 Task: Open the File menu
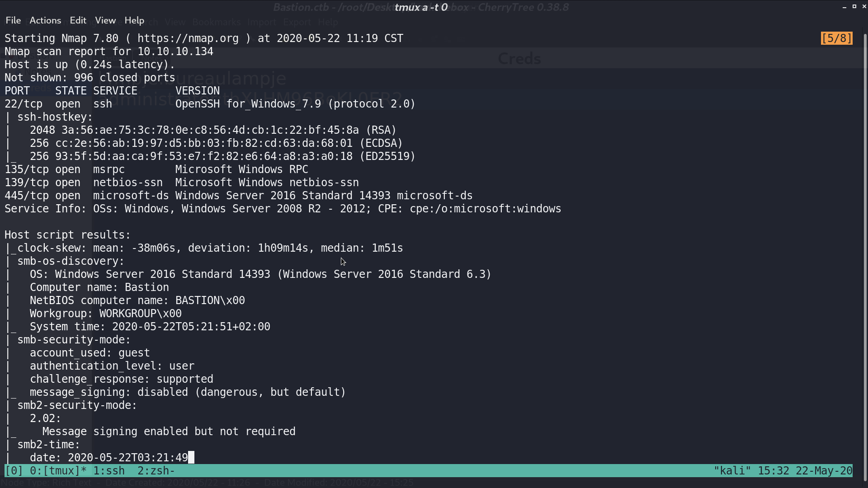point(13,20)
